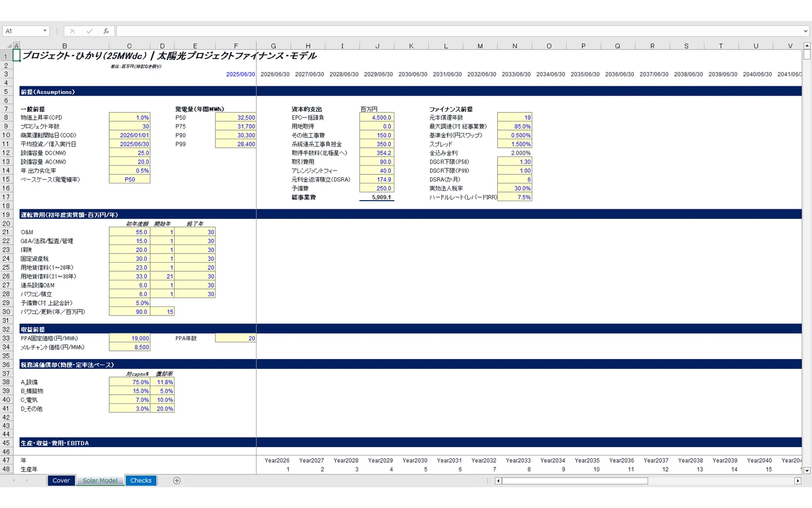This screenshot has height=508, width=812.
Task: Click the horizontal scrollbar left arrow
Action: tap(498, 481)
